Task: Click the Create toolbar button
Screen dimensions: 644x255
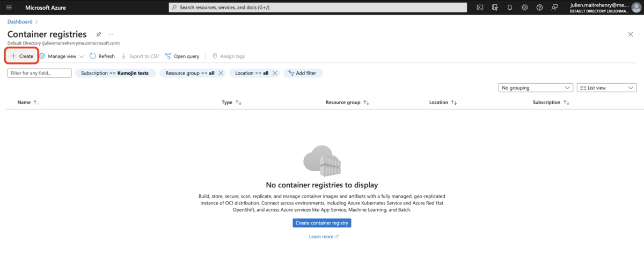Action: tap(21, 56)
